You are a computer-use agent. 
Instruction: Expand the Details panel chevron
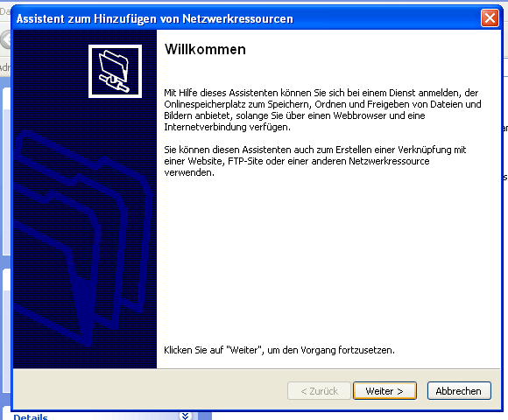click(x=186, y=416)
